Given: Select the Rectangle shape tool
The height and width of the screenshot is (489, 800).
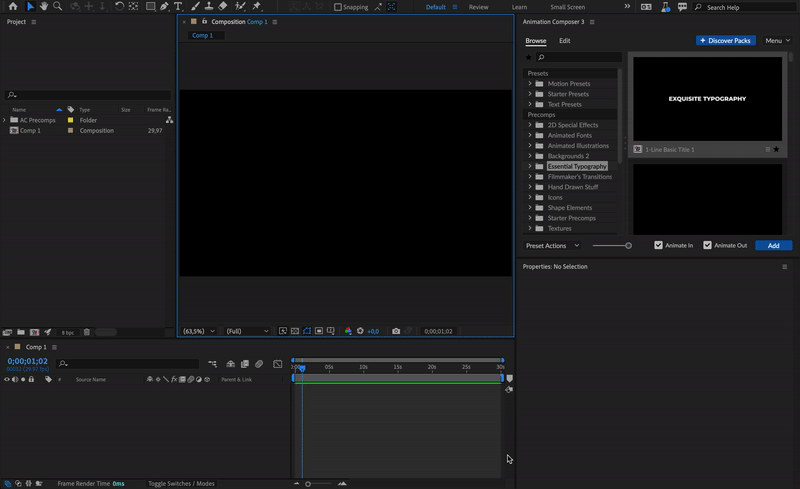Looking at the screenshot, I should (x=151, y=7).
